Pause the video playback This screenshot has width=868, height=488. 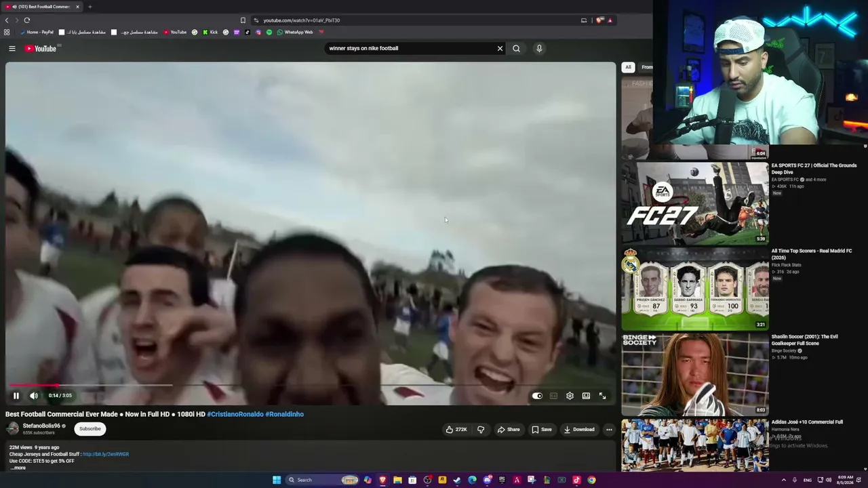tap(16, 396)
